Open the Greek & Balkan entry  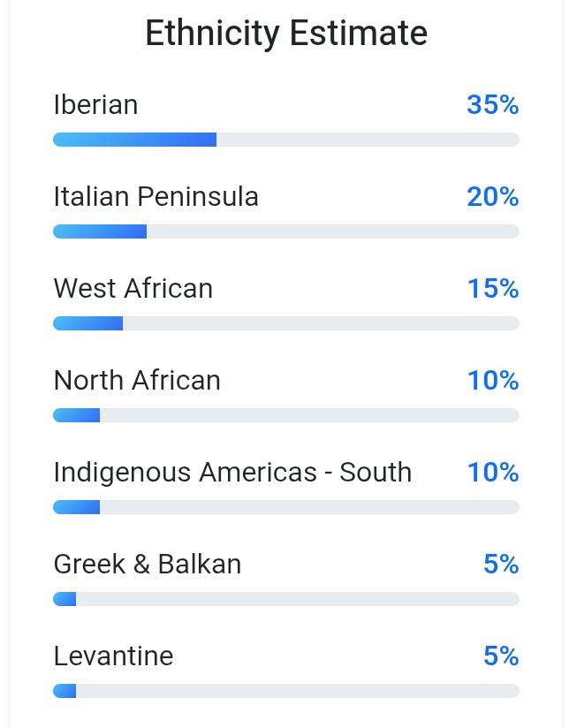(147, 565)
